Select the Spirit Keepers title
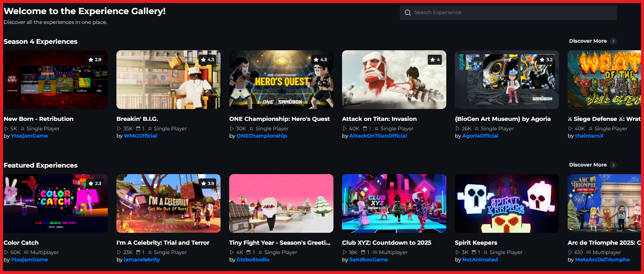The height and width of the screenshot is (274, 644). 476,243
